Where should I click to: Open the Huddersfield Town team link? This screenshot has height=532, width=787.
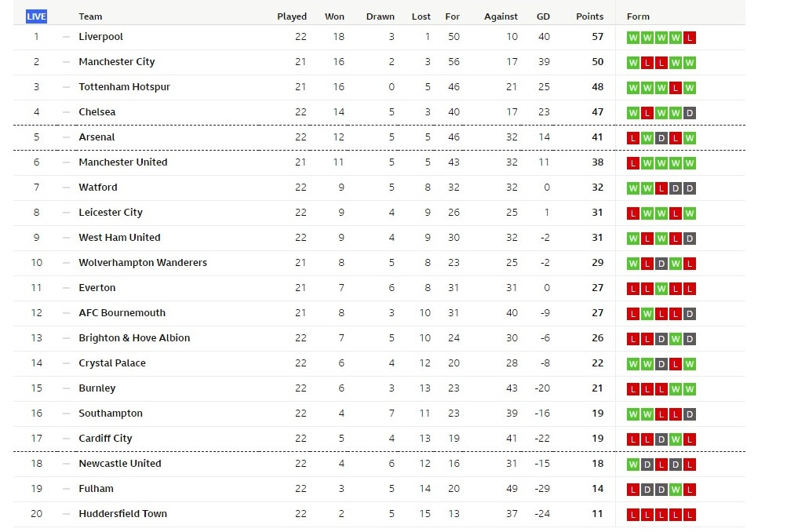click(x=123, y=513)
